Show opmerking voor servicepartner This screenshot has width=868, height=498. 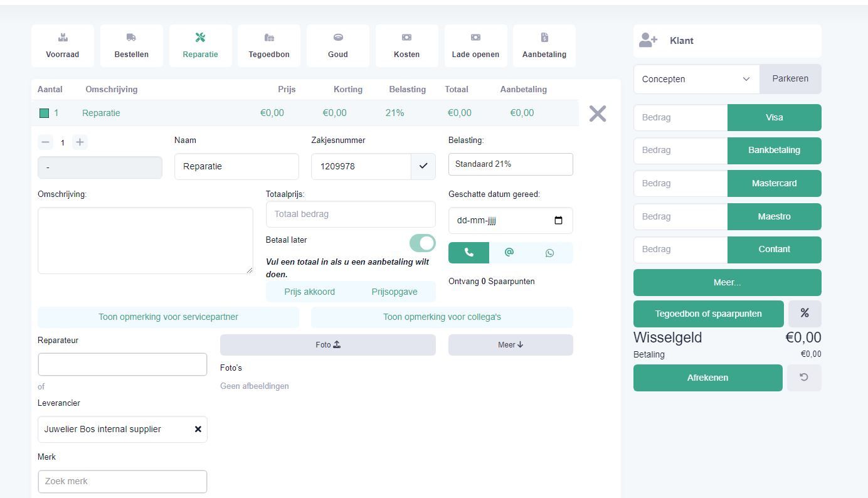click(x=168, y=317)
